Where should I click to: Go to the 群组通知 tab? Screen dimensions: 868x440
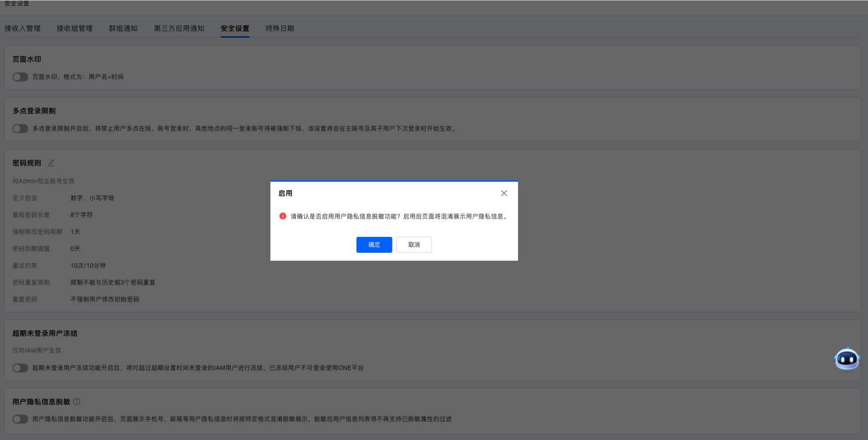[123, 28]
